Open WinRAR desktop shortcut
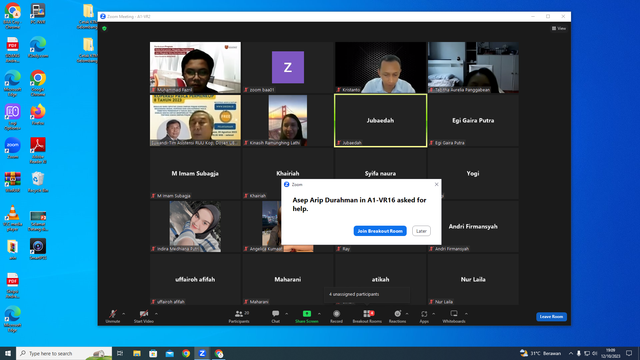The height and width of the screenshot is (360, 640). [13, 182]
